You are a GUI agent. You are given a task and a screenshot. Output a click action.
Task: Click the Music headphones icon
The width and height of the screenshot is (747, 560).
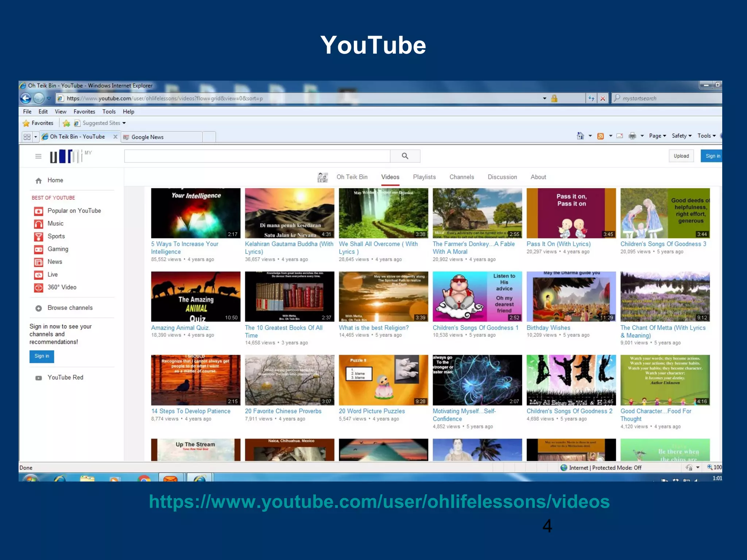[39, 224]
